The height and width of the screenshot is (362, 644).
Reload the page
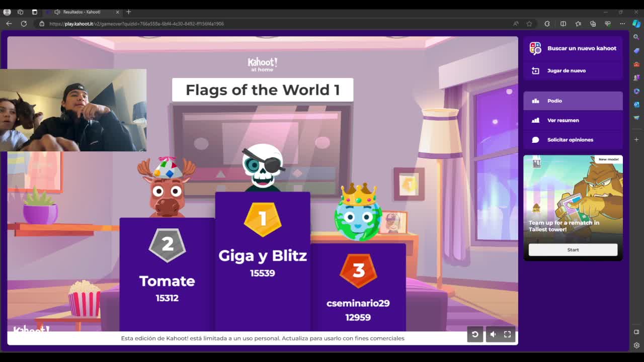[x=24, y=24]
